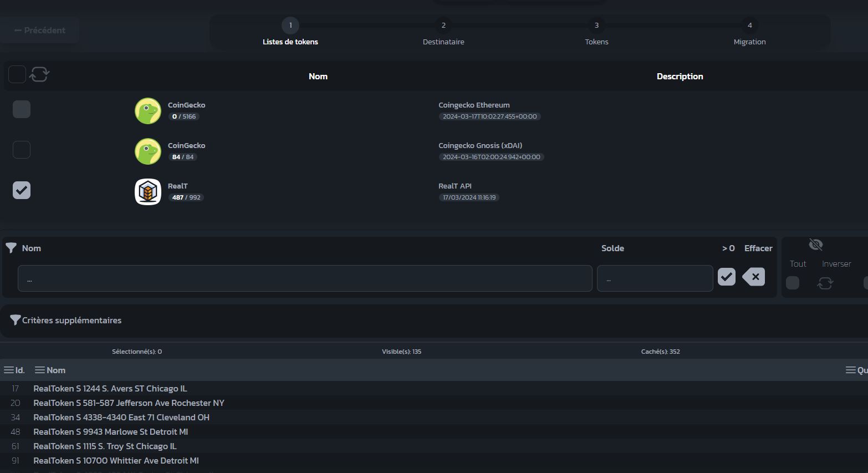Image resolution: width=868 pixels, height=473 pixels.
Task: Sort by the Nom header in token lists
Action: click(318, 76)
